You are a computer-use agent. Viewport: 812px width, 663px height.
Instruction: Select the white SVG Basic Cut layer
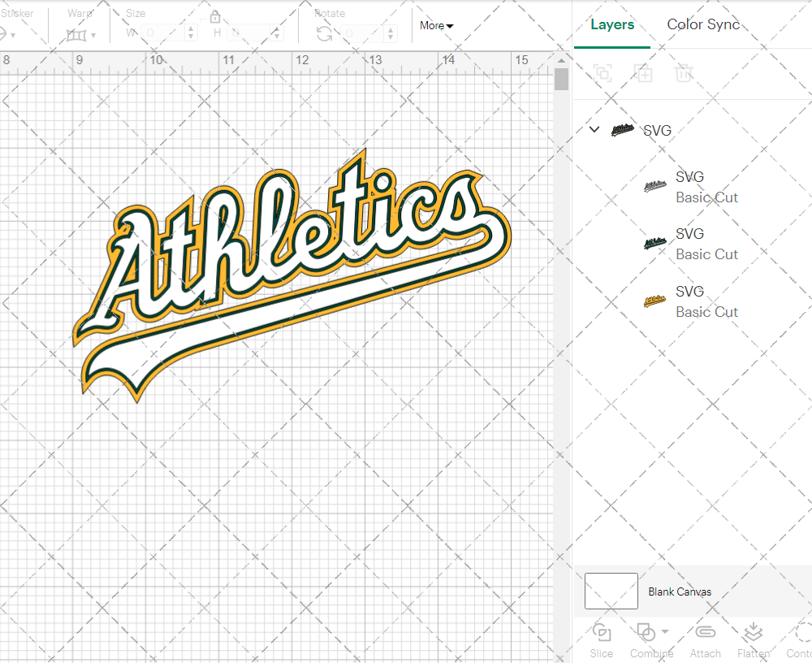[x=691, y=187]
